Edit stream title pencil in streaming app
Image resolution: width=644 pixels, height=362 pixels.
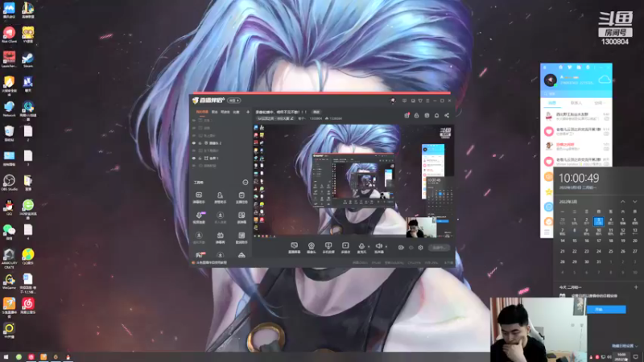coord(292,118)
